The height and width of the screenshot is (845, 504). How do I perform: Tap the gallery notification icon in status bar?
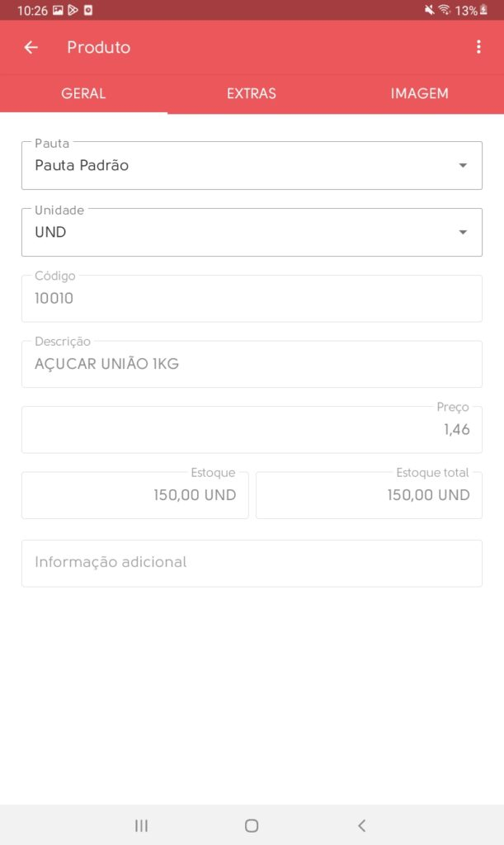[58, 10]
